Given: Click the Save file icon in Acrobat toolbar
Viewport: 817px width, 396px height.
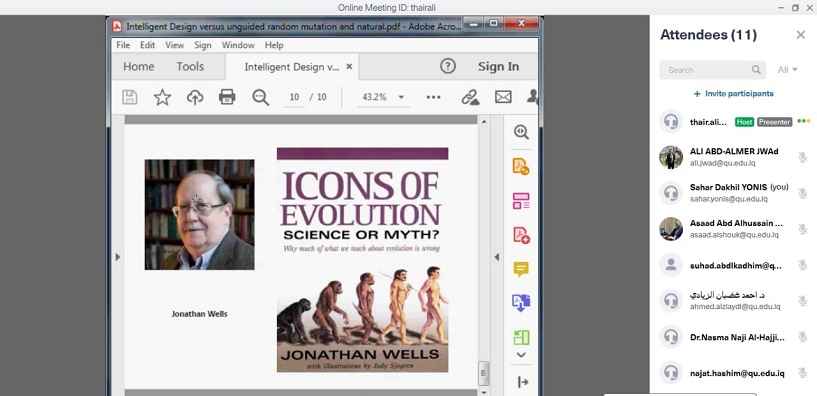Looking at the screenshot, I should 129,97.
